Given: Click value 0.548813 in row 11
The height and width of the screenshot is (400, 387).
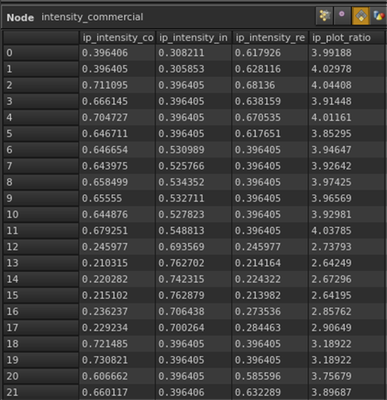Looking at the screenshot, I should coord(181,231).
